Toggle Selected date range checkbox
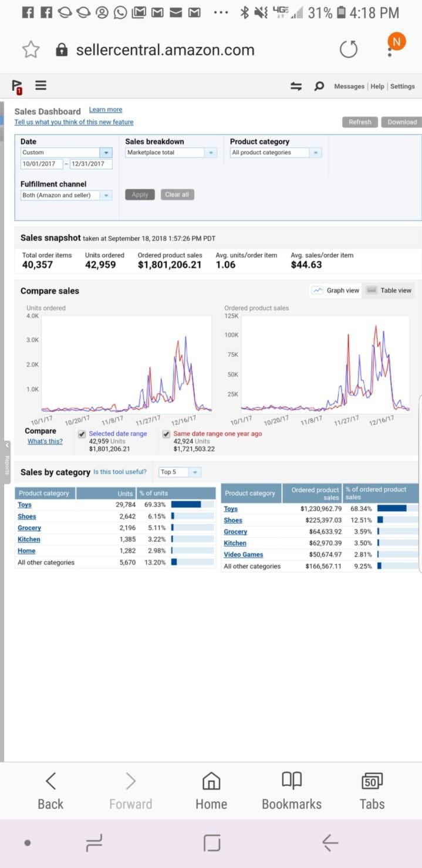Image resolution: width=422 pixels, height=868 pixels. pyautogui.click(x=82, y=434)
